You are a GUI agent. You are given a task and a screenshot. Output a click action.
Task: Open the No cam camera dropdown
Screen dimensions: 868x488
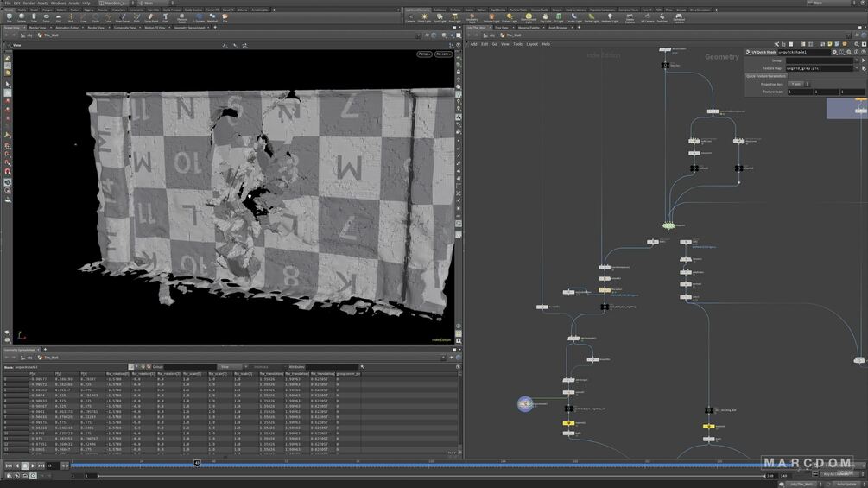click(443, 54)
